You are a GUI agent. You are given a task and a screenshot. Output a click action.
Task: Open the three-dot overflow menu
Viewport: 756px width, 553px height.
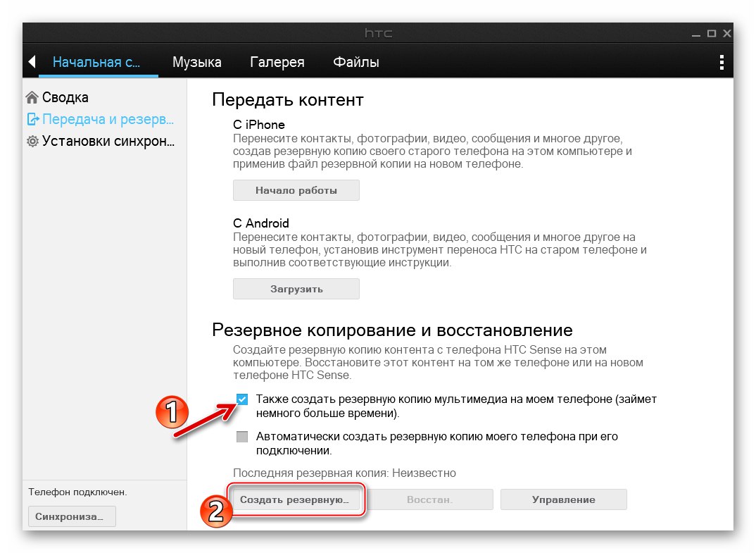click(722, 62)
